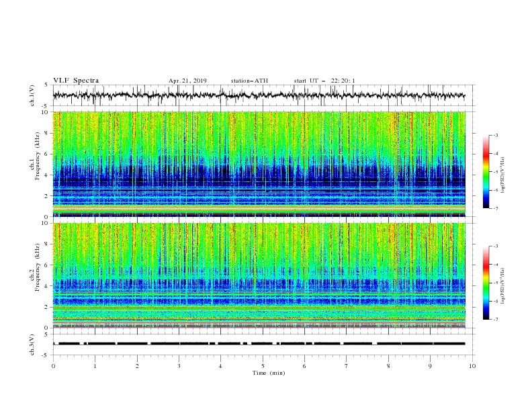Click the lower PSD color scale bar
Viewport: 532px width, 411px height.
[486, 283]
